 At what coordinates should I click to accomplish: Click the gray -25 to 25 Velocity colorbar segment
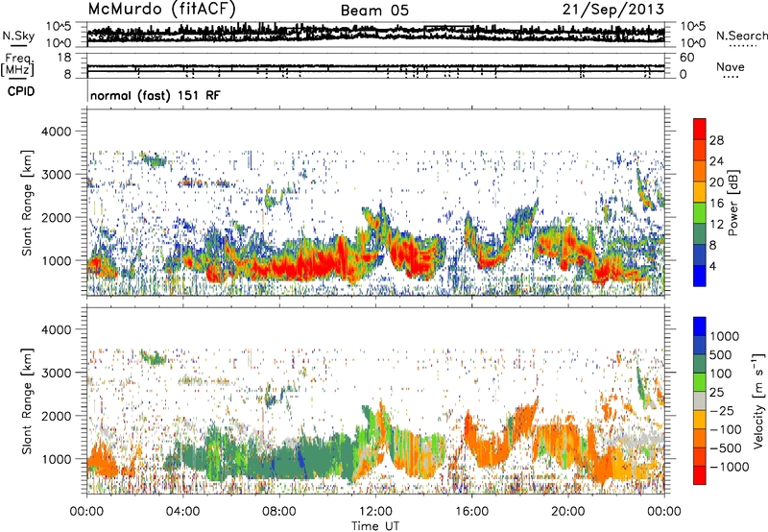700,400
